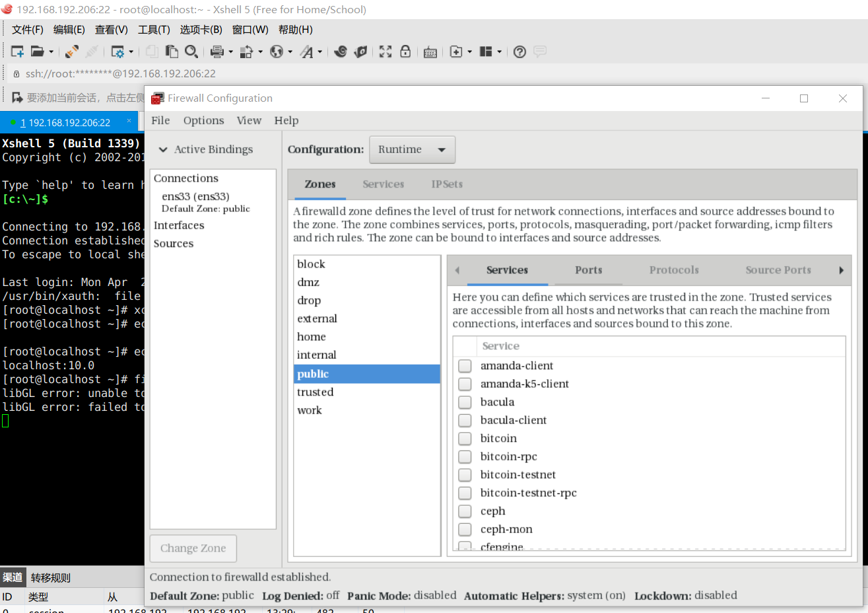Click the padlock icon in the address bar
The image size is (868, 613).
pyautogui.click(x=17, y=74)
